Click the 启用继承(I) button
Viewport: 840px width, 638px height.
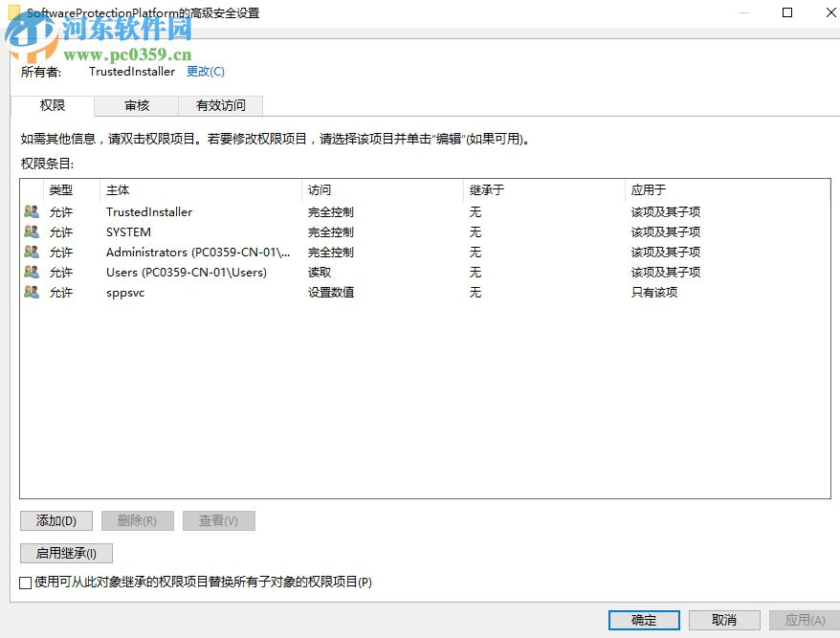coord(65,553)
